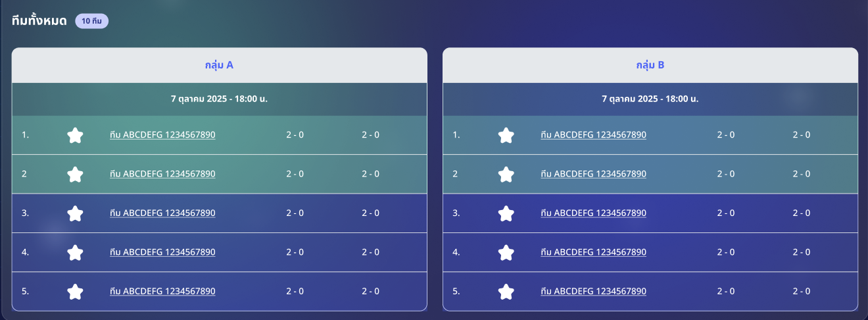The width and height of the screenshot is (868, 320).
Task: Open the fifth team link in กลุ่ม B
Action: pos(593,291)
